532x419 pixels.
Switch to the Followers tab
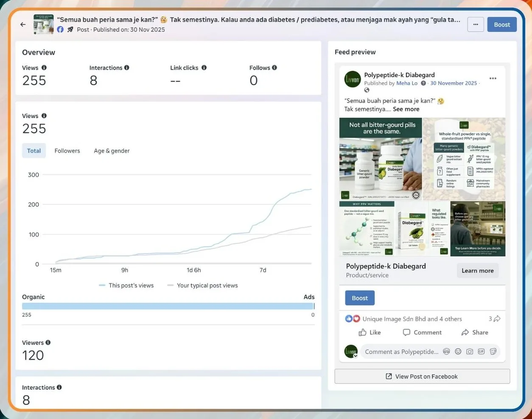click(x=67, y=151)
